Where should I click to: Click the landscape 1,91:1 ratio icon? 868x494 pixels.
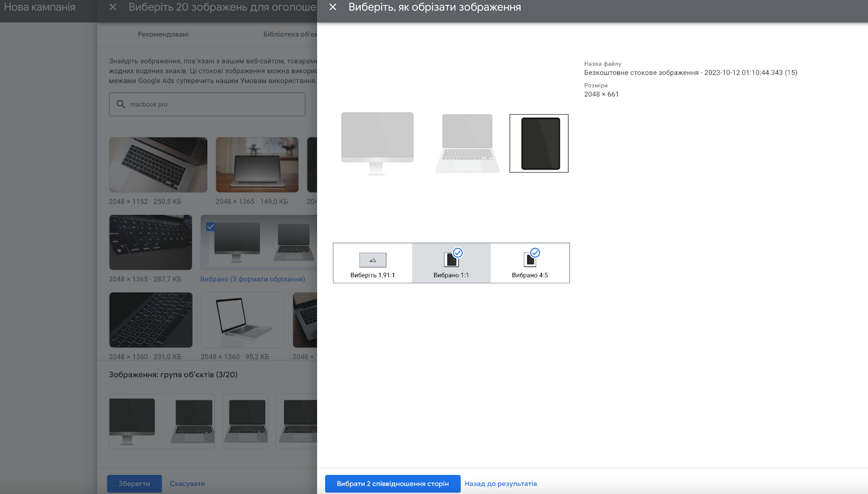(x=373, y=260)
